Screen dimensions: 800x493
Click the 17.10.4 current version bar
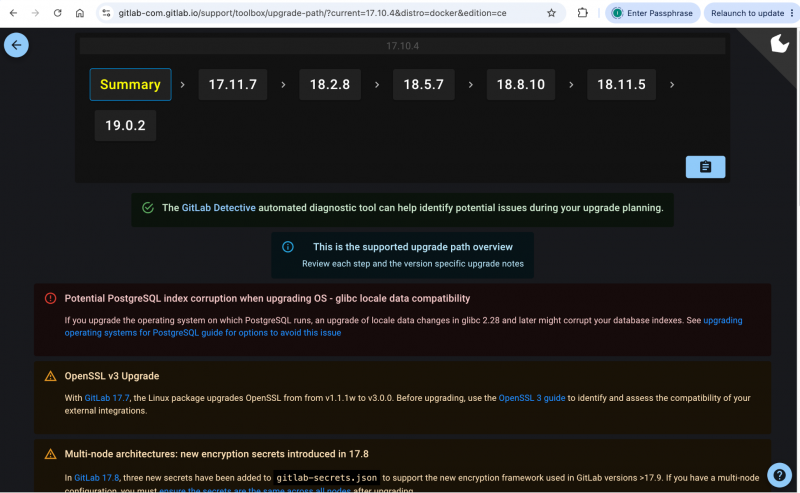[402, 46]
